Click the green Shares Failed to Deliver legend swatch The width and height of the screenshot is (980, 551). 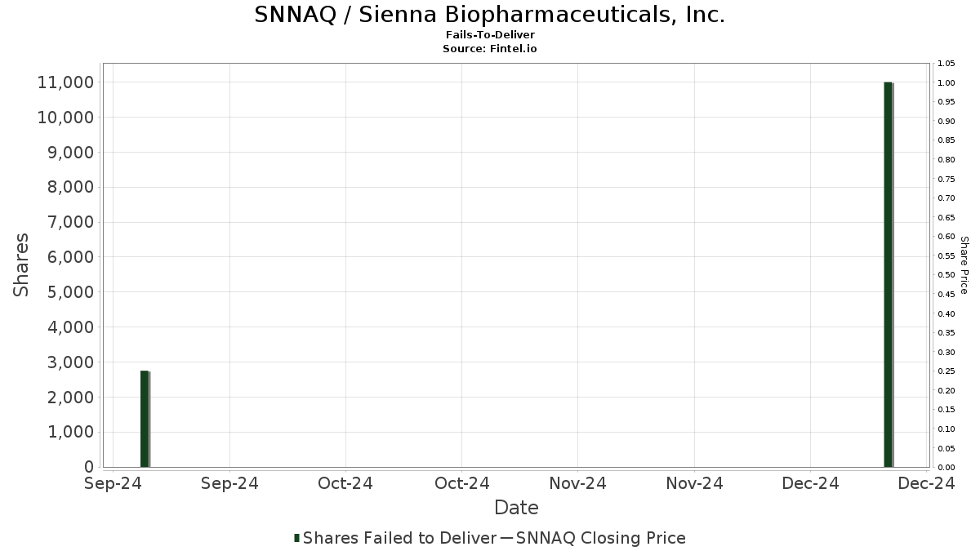297,538
